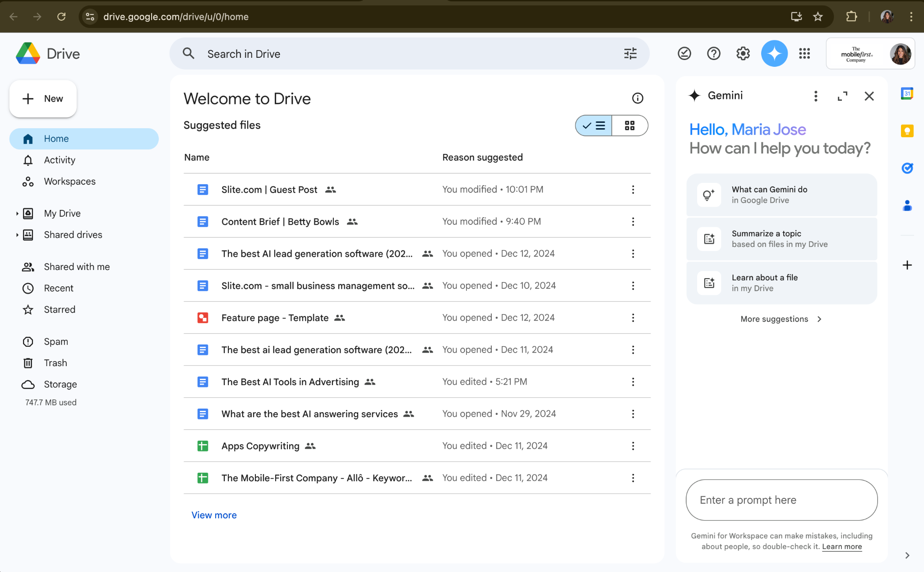The height and width of the screenshot is (572, 924).
Task: Click the Help icon in Drive
Action: point(713,54)
